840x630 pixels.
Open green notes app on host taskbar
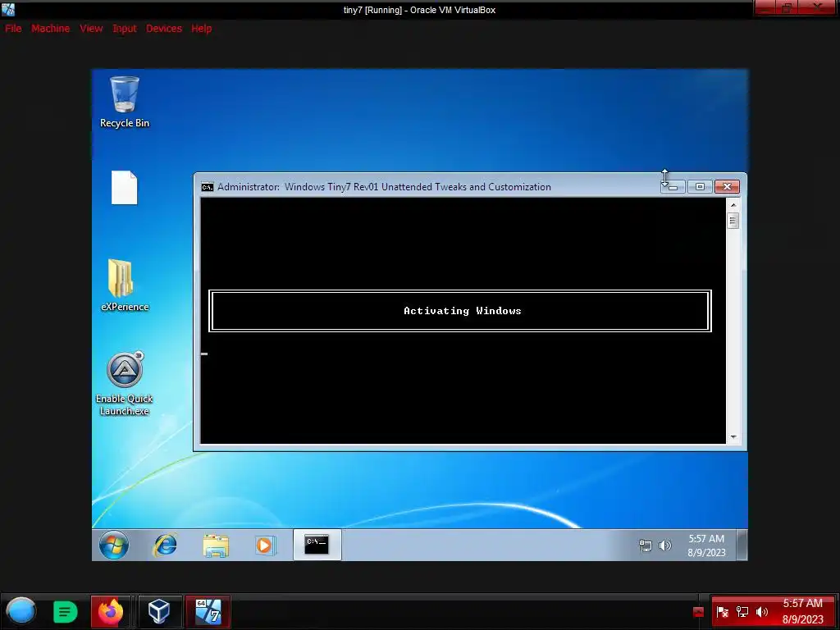tap(66, 612)
